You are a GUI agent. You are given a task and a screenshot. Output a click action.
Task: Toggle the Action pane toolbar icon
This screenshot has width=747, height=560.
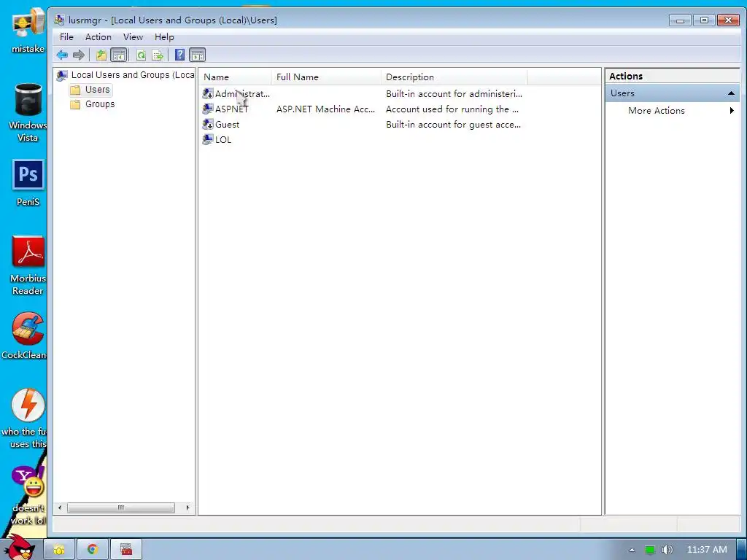click(197, 55)
